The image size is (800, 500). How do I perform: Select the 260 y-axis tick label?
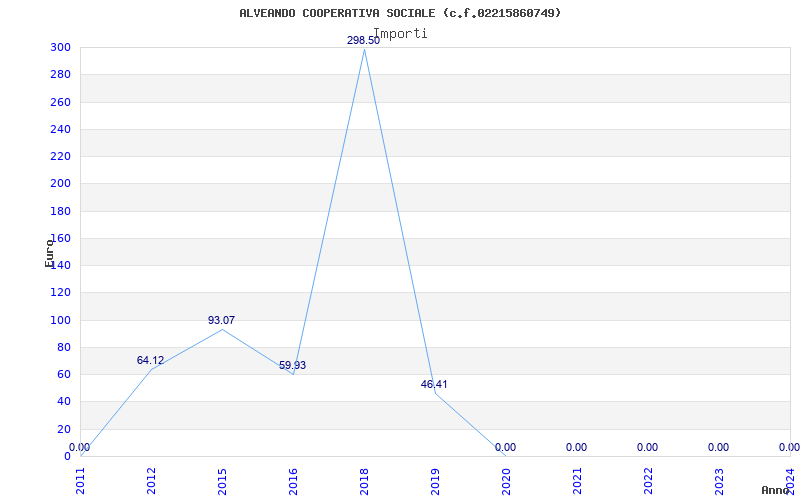[x=60, y=102]
